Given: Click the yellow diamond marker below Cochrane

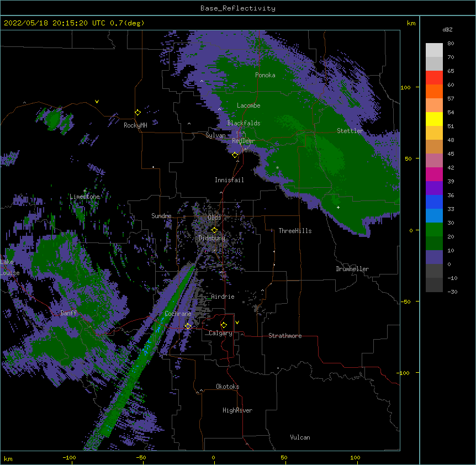Looking at the screenshot, I should [x=188, y=326].
